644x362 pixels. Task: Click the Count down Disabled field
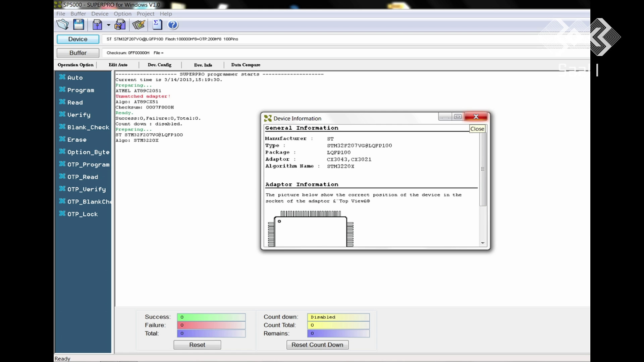(338, 317)
